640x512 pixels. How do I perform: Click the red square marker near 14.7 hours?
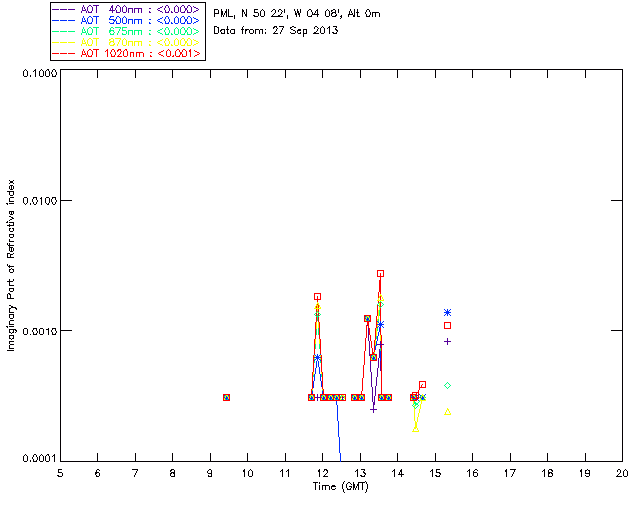point(422,385)
